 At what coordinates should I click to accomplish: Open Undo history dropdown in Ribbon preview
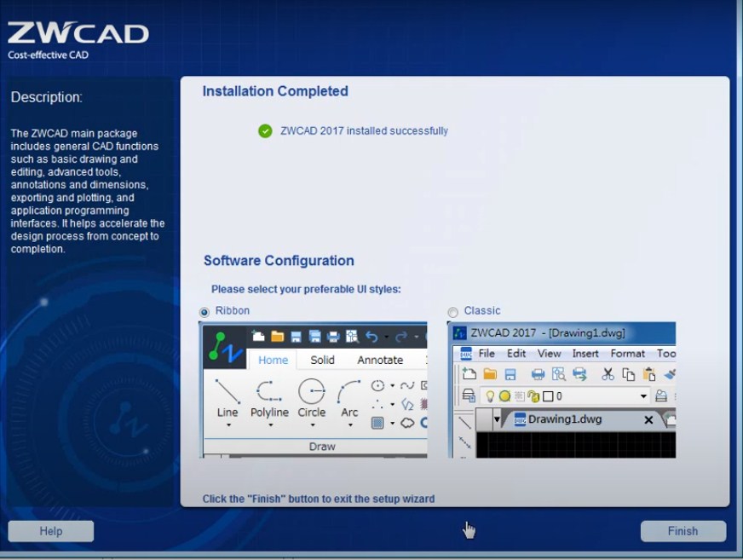387,338
